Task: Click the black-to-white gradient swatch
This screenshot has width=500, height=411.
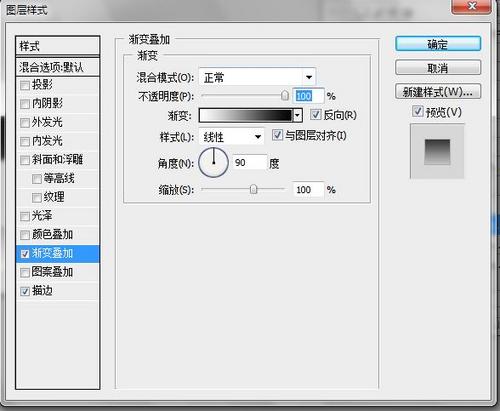Action: pyautogui.click(x=246, y=115)
